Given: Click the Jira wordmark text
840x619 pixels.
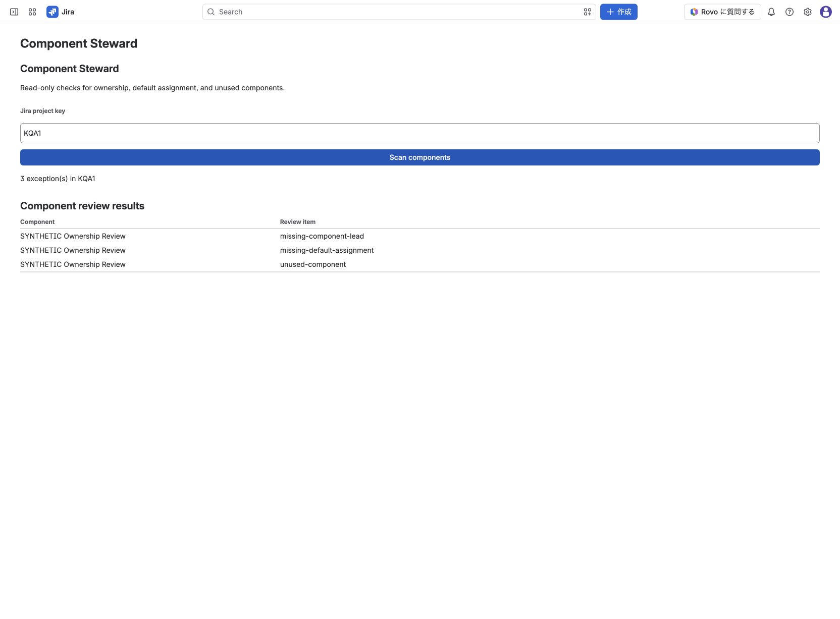Looking at the screenshot, I should (x=68, y=12).
